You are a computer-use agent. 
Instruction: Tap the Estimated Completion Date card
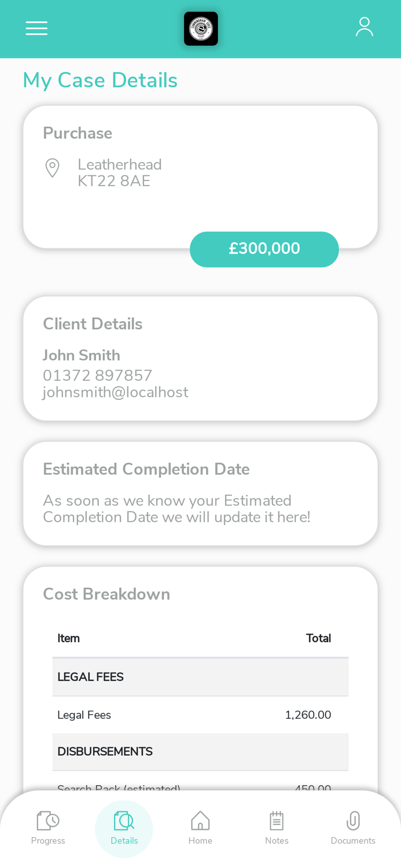[200, 493]
